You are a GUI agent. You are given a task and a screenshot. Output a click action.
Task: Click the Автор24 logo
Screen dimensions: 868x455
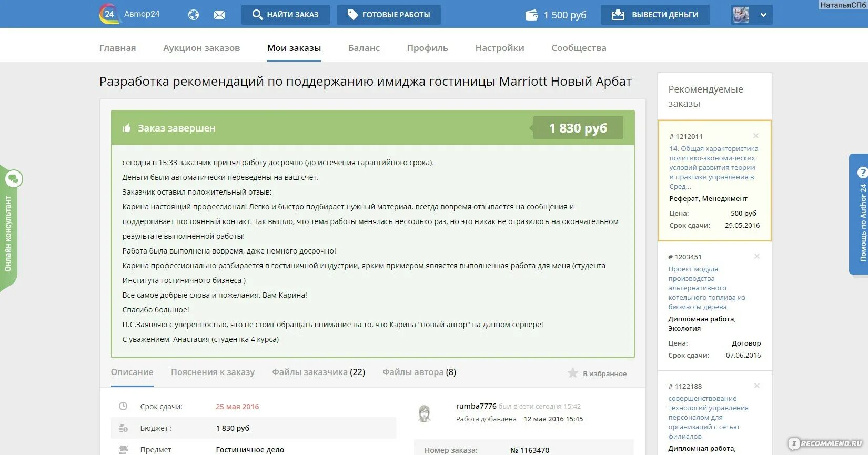tap(129, 14)
